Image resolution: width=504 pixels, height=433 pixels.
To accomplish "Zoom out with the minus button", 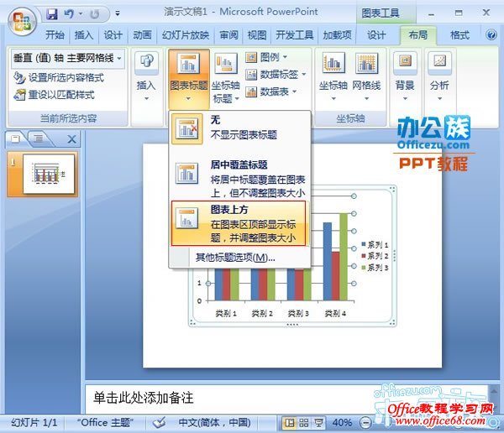I will pos(365,423).
